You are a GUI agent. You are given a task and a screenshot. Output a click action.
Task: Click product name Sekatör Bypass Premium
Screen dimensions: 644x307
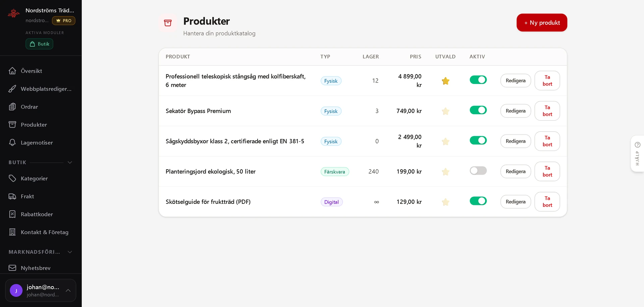click(x=198, y=111)
